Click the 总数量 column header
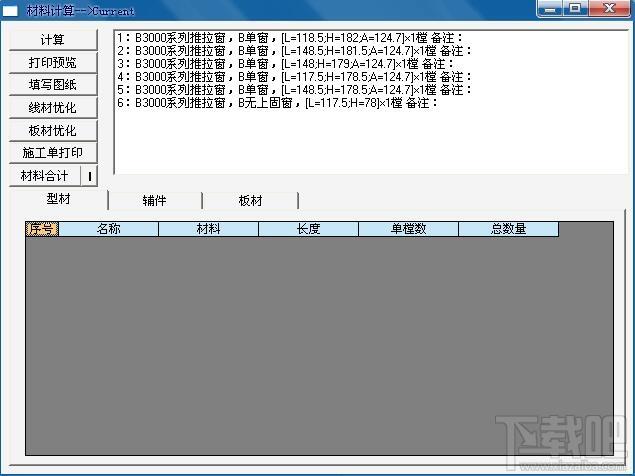635x476 pixels. (509, 229)
